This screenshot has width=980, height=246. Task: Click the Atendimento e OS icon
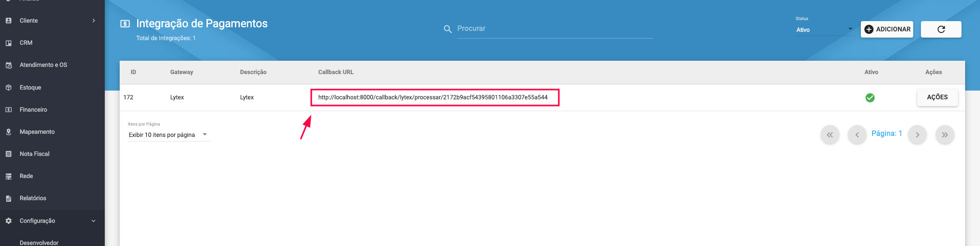8,65
